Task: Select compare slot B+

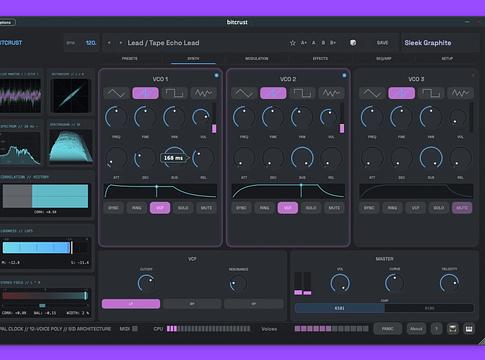Action: tap(333, 43)
